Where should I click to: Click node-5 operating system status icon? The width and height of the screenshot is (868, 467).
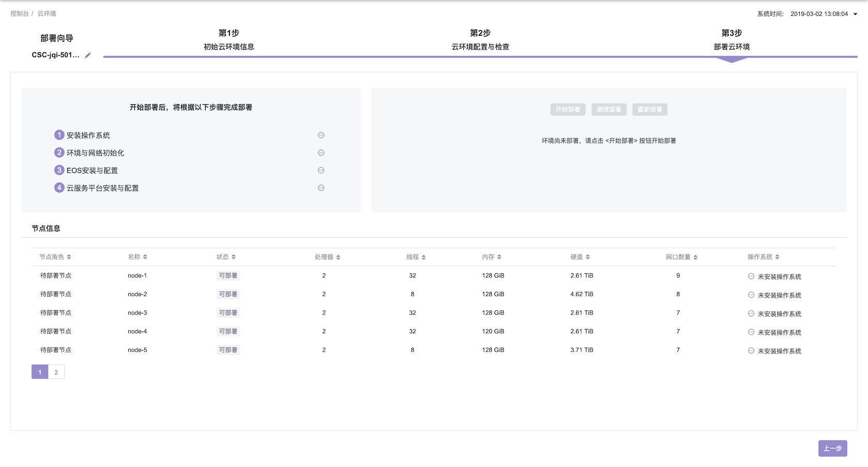pyautogui.click(x=751, y=351)
